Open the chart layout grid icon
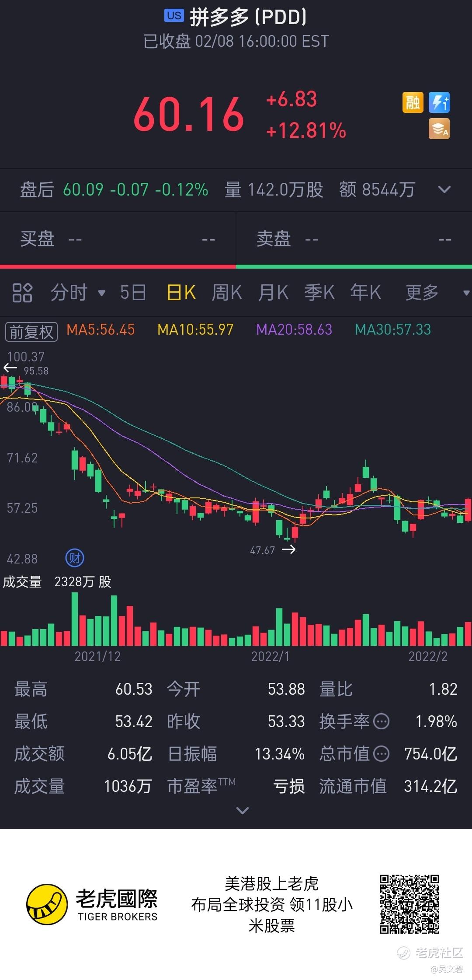472x980 pixels. 22,293
